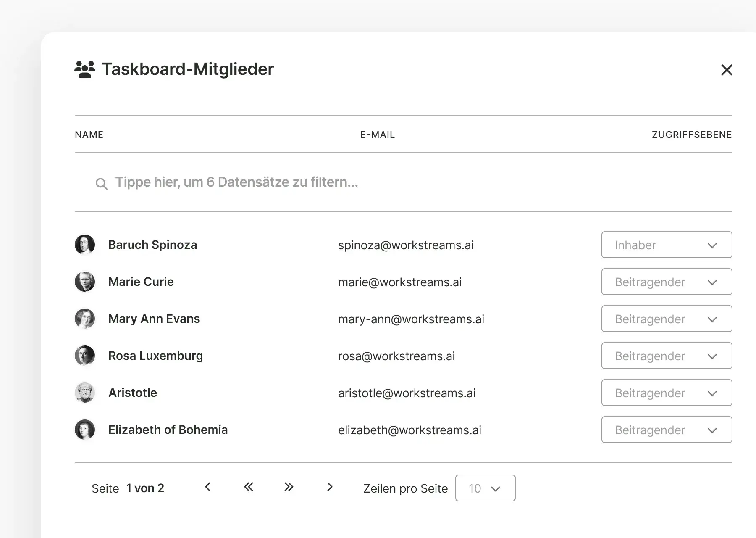Close the Taskboard-Mitglieder dialog
Image resolution: width=756 pixels, height=538 pixels.
[727, 70]
